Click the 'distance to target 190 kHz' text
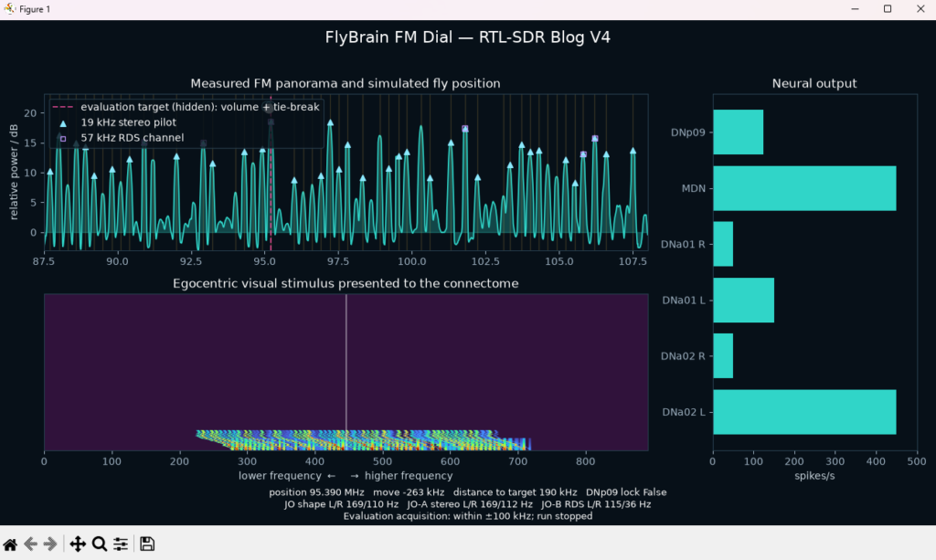The image size is (936, 560). pos(516,492)
